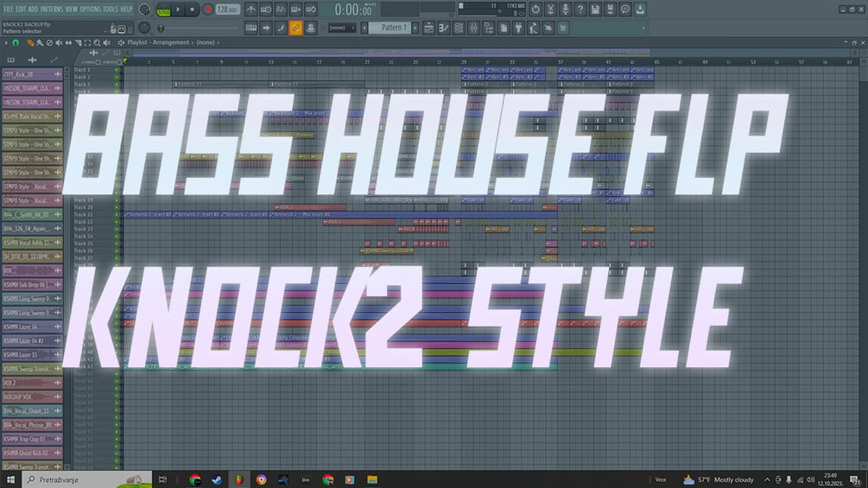Click the undo history icon
The image size is (868, 488).
click(535, 10)
